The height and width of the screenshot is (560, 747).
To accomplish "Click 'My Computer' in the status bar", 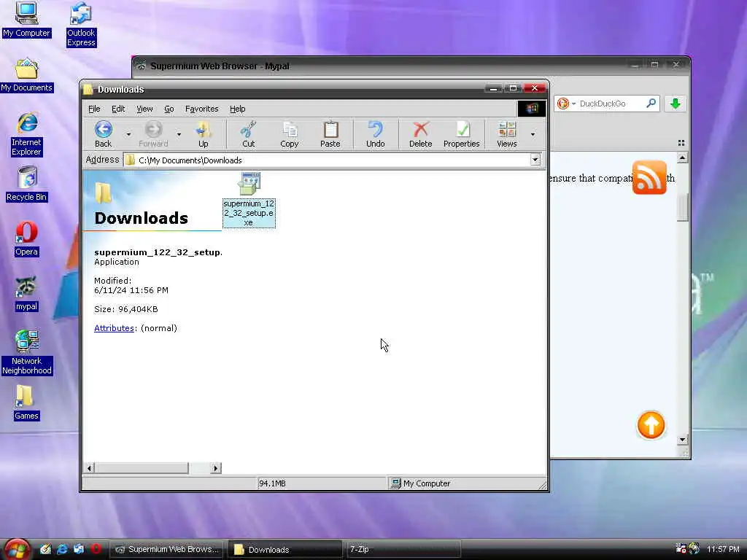I will point(426,483).
